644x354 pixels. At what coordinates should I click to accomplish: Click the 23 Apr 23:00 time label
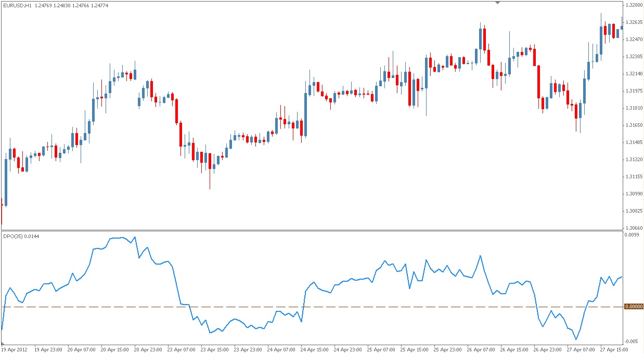coord(248,350)
